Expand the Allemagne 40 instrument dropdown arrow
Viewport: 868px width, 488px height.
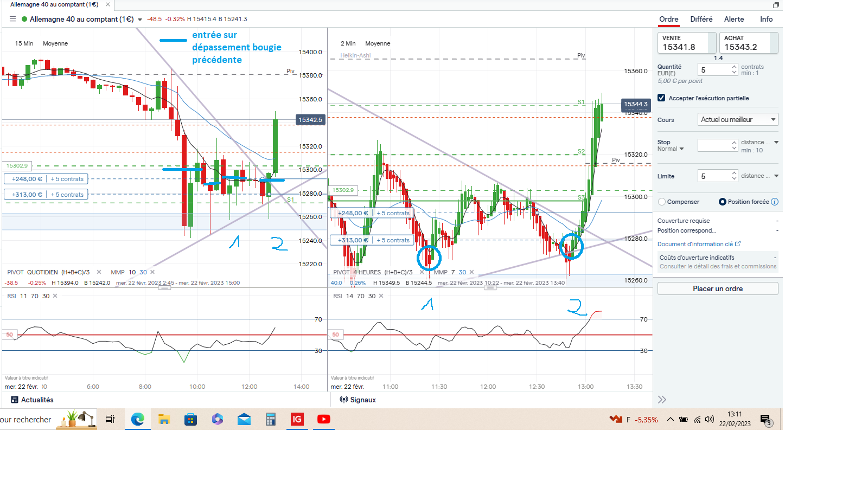tap(140, 20)
